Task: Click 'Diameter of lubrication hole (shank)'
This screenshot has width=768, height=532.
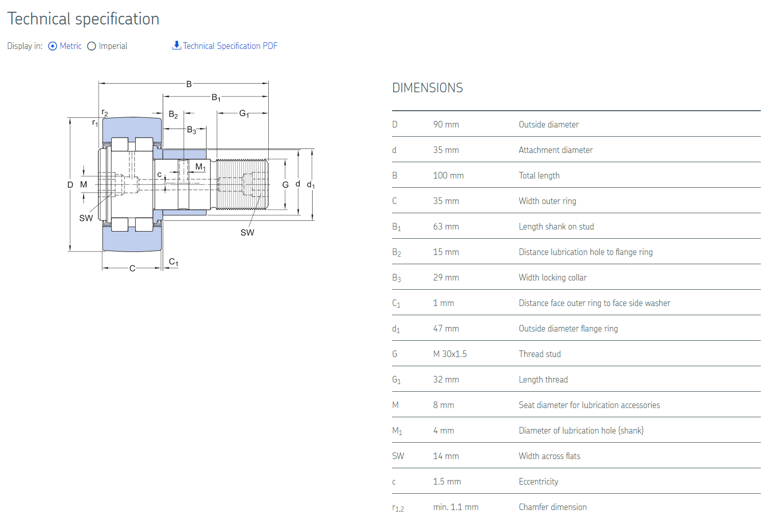Action: [581, 430]
